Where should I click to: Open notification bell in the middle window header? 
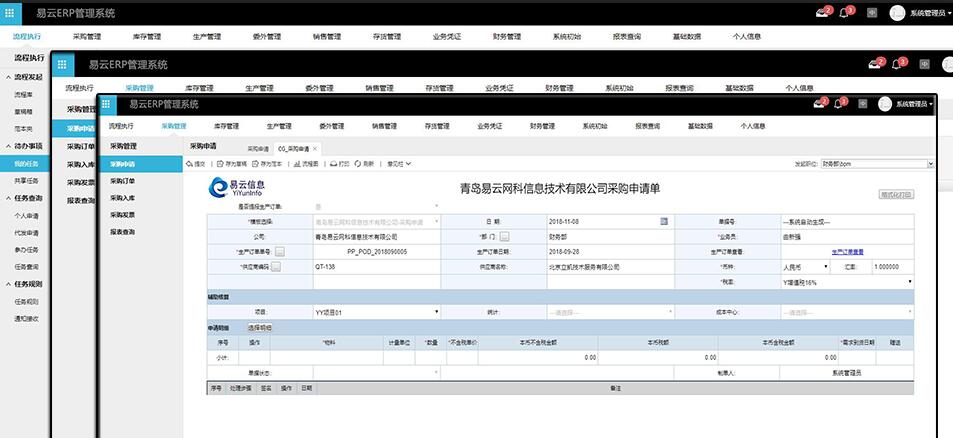pyautogui.click(x=897, y=64)
